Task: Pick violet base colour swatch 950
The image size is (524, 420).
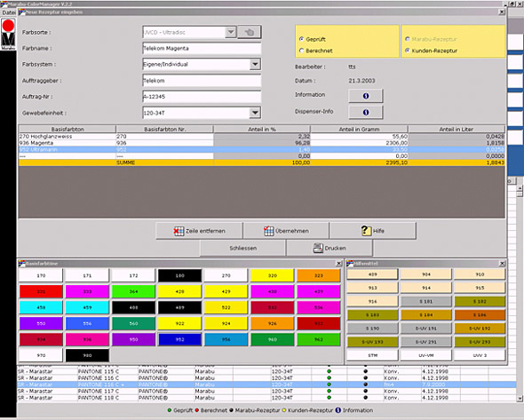Action: (133, 339)
